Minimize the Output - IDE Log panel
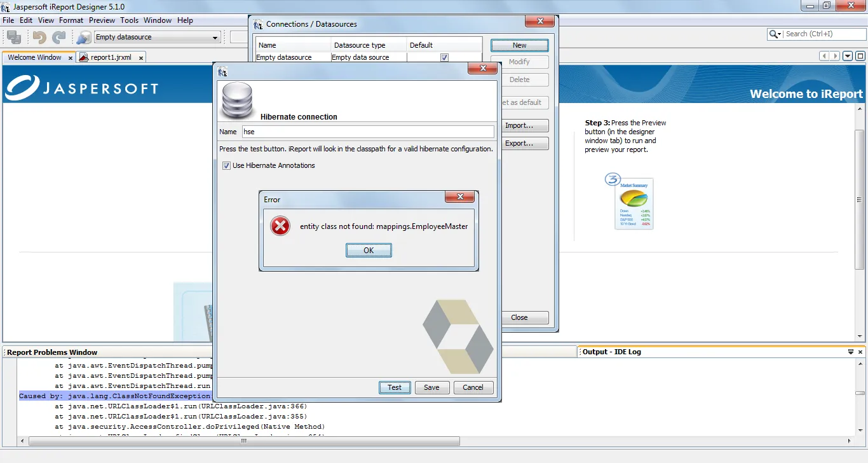The width and height of the screenshot is (868, 463). (851, 352)
